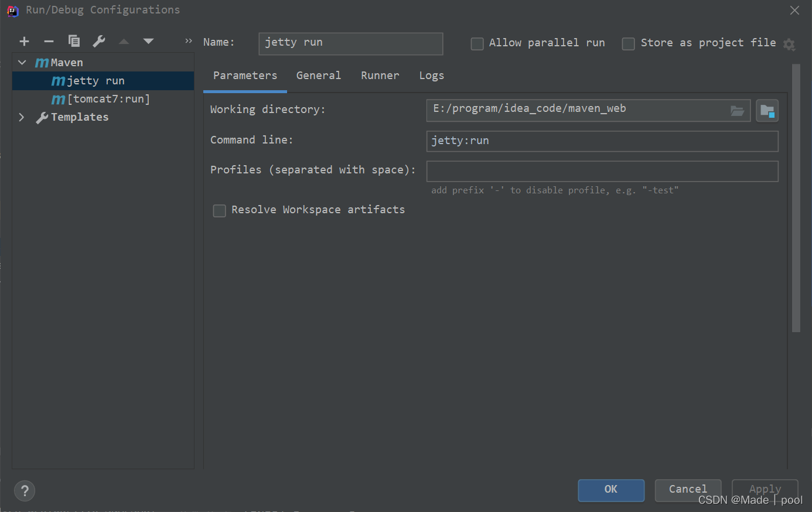812x512 pixels.
Task: Move configuration up arrow
Action: coord(124,41)
